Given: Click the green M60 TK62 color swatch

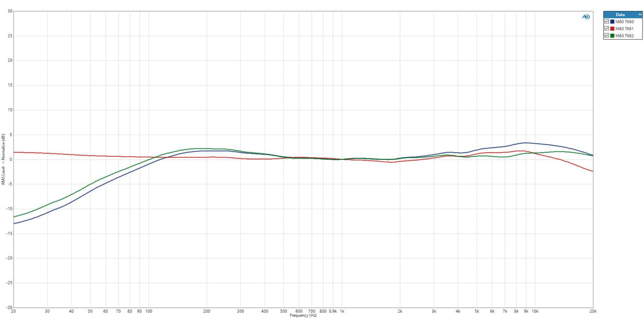Looking at the screenshot, I should [x=612, y=35].
